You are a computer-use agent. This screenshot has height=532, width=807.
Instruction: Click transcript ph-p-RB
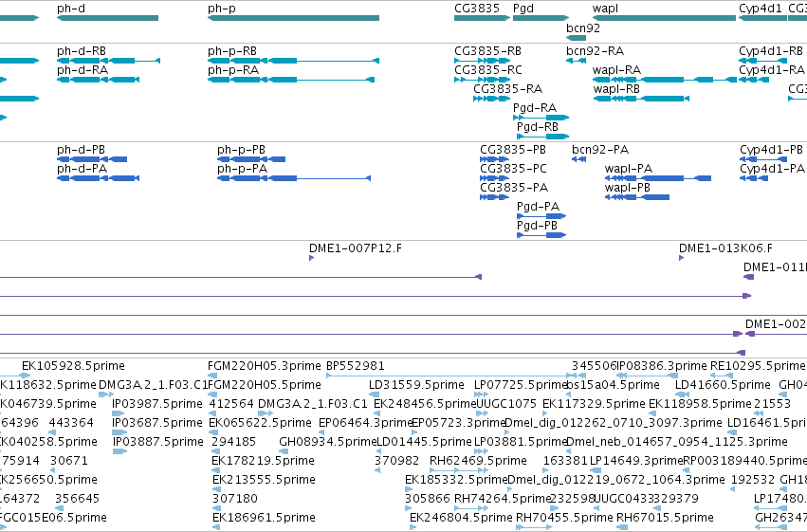pyautogui.click(x=293, y=61)
